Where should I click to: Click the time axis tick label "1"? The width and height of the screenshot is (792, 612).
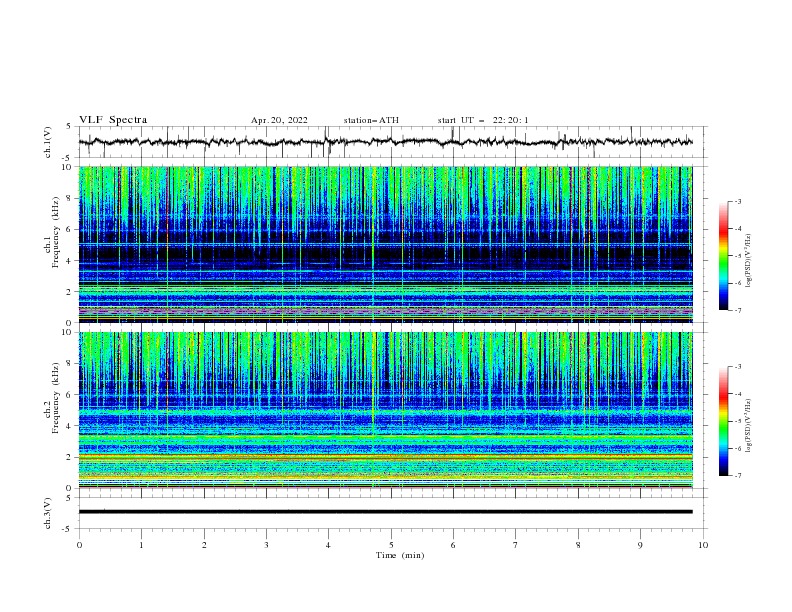tap(141, 545)
